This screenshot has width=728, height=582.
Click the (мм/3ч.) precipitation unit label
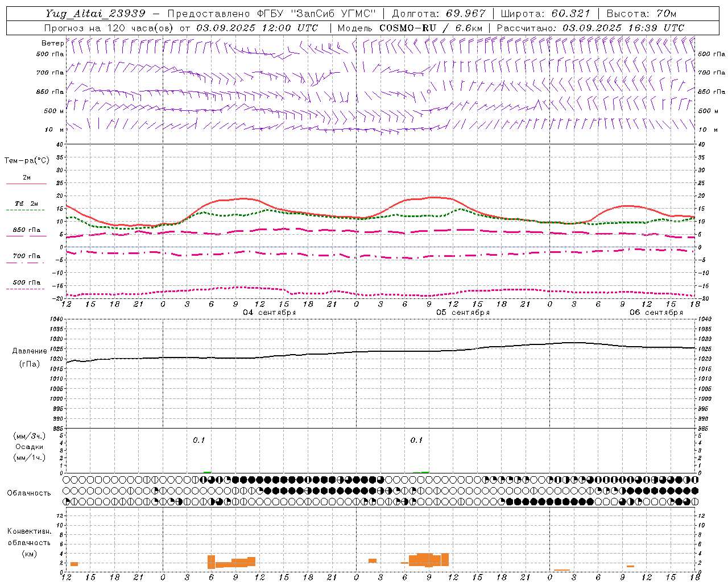30,436
